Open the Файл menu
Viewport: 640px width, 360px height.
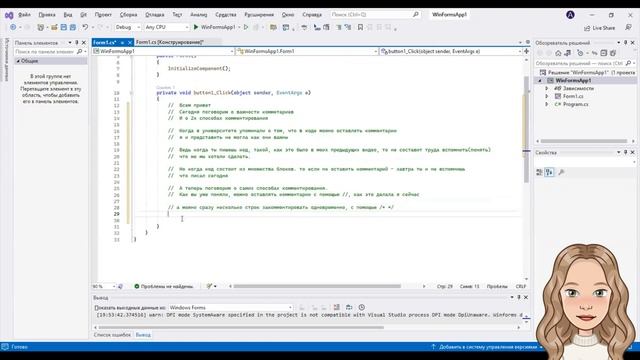pos(24,15)
